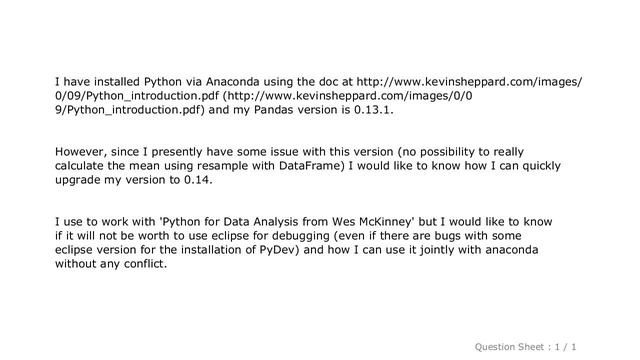Click the version text '0.14.'

198,180
